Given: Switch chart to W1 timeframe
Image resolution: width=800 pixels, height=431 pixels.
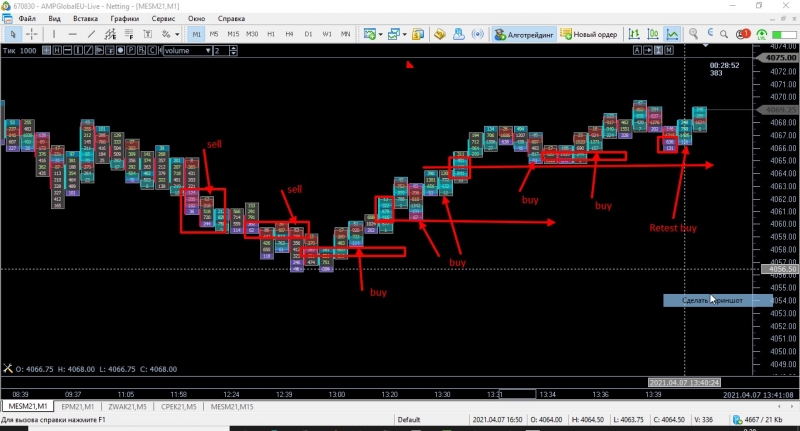Looking at the screenshot, I should click(327, 34).
